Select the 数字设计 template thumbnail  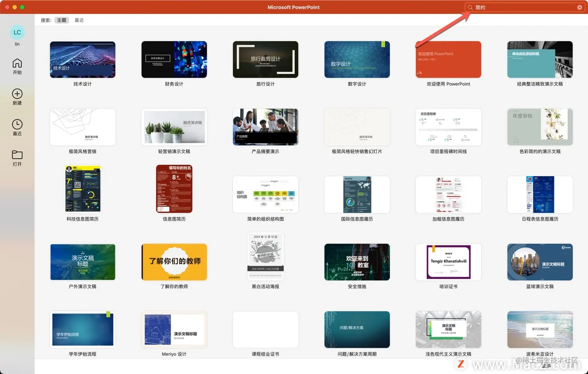tap(357, 59)
